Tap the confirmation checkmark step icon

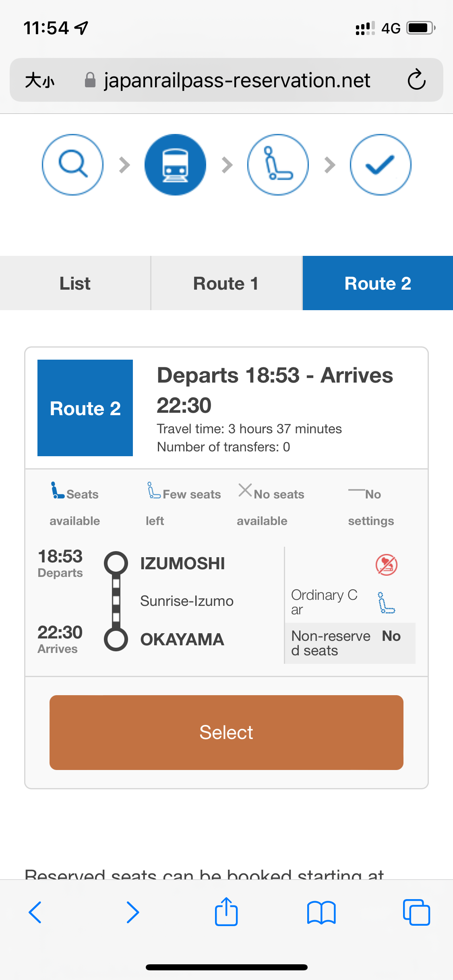[381, 165]
